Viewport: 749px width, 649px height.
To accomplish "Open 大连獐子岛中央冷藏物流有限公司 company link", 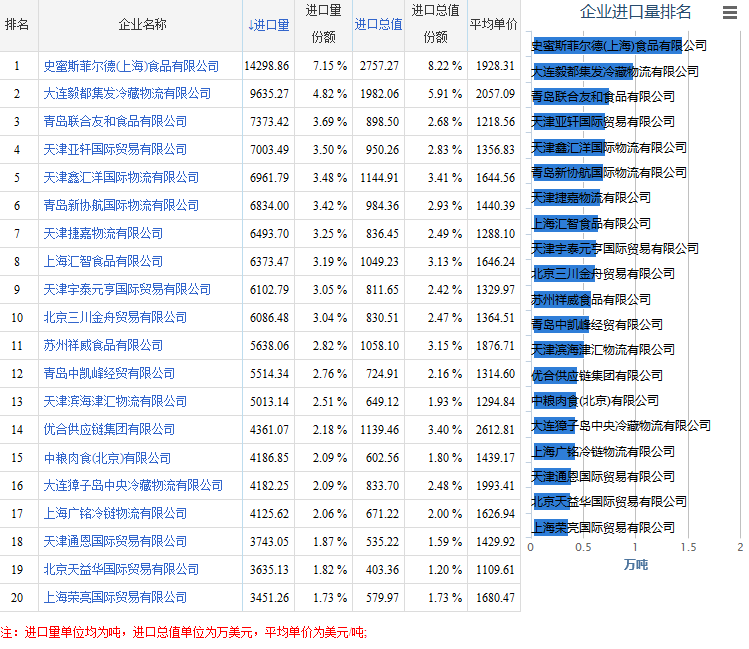I will click(133, 486).
